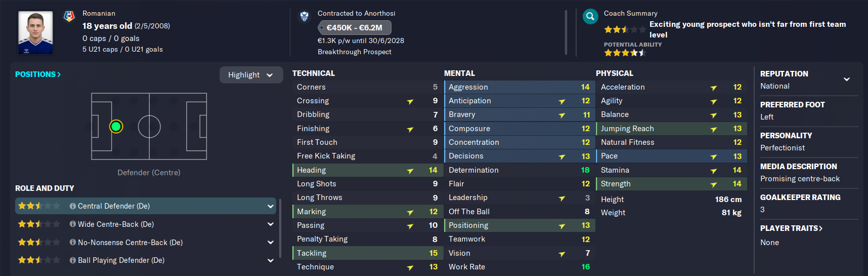Click info icon beside No-Nonsense Centre-Back

click(x=73, y=243)
